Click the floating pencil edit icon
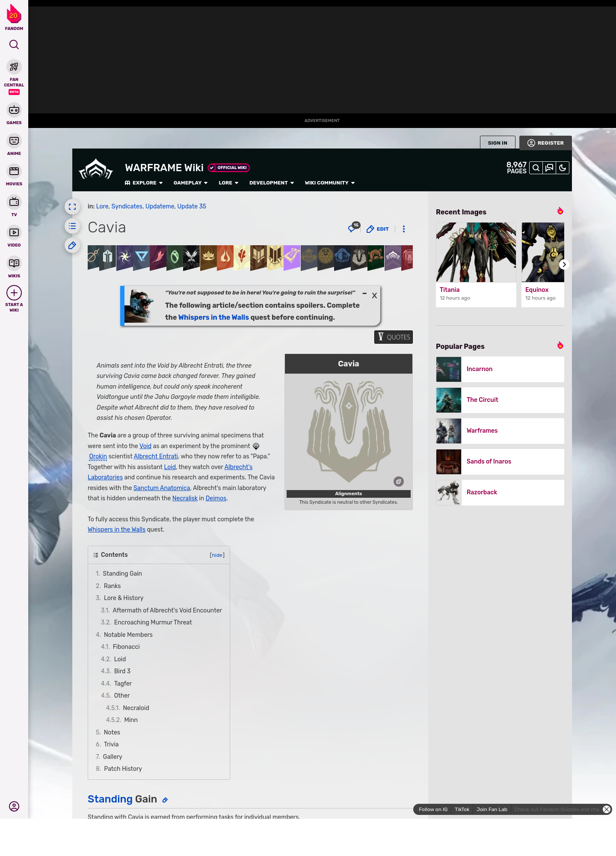The height and width of the screenshot is (856, 616). click(x=72, y=245)
